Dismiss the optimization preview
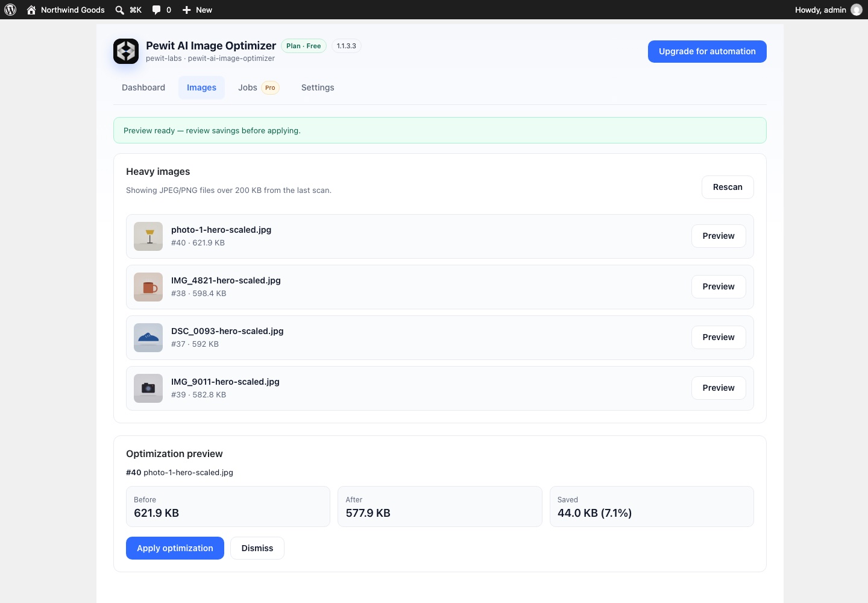Screen dimensions: 868x603 257,548
